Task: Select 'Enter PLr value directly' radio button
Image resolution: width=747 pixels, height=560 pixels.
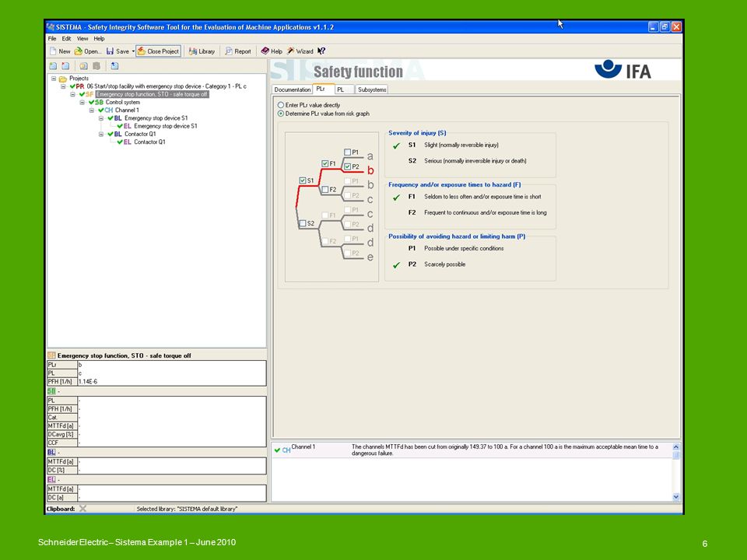Action: point(281,105)
